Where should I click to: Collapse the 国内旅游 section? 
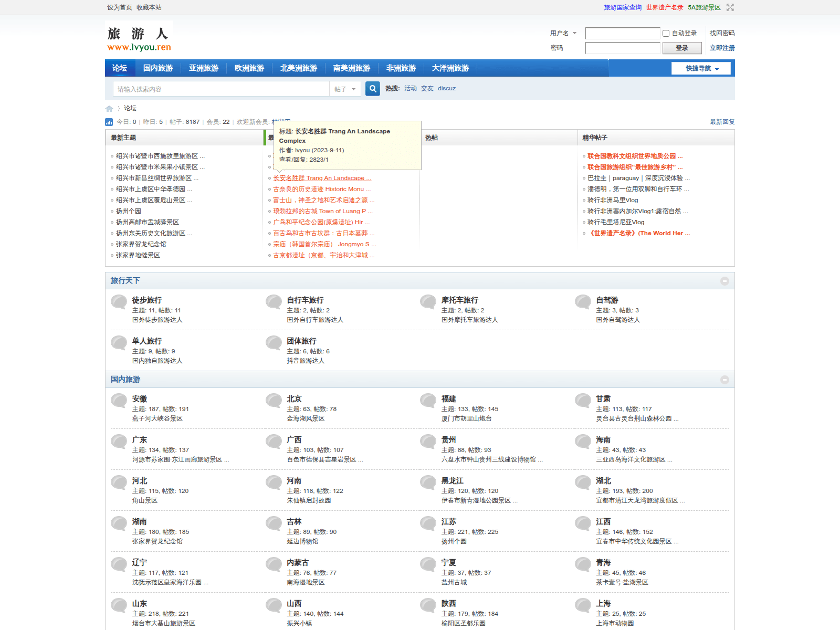724,380
